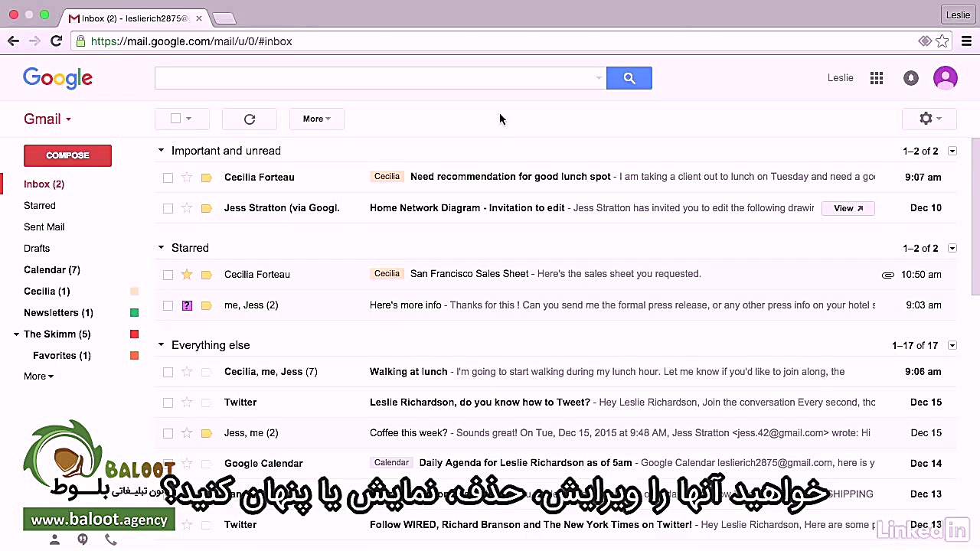980x551 pixels.
Task: Open the Gmail product switcher dropdown
Action: click(47, 119)
